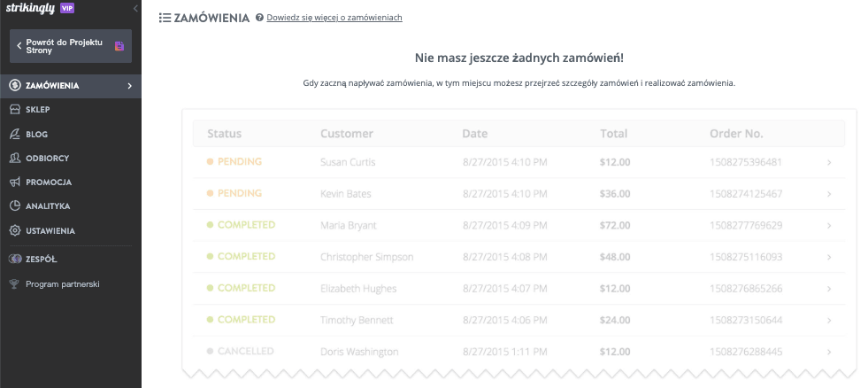Viewport: 868px width, 388px height.
Task: Expand the Zamówienia menu chevron
Action: (130, 86)
